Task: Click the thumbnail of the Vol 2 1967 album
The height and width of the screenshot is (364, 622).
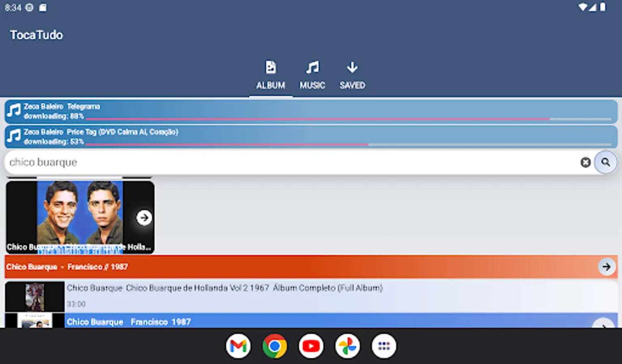Action: pos(35,296)
